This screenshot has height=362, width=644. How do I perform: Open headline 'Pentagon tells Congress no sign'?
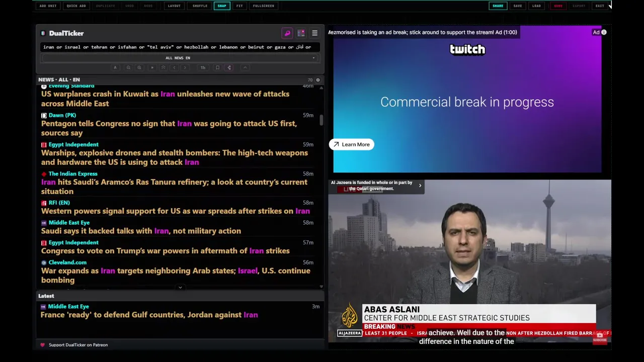coord(169,128)
